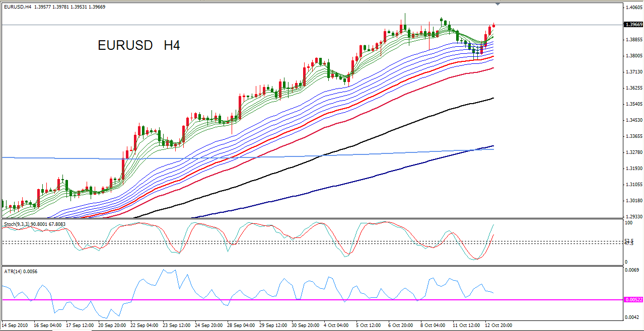The image size is (644, 331).
Task: Select the large 'EURUSD H4' chart label
Action: pos(139,45)
